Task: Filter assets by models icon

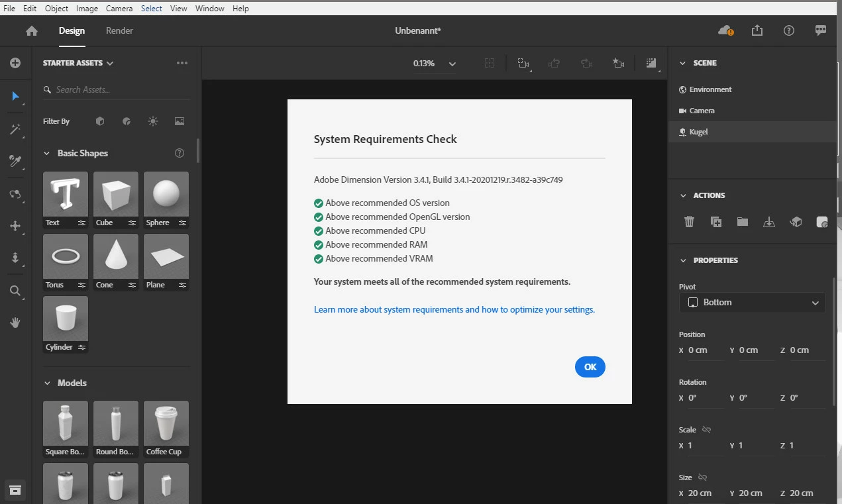Action: [x=100, y=121]
